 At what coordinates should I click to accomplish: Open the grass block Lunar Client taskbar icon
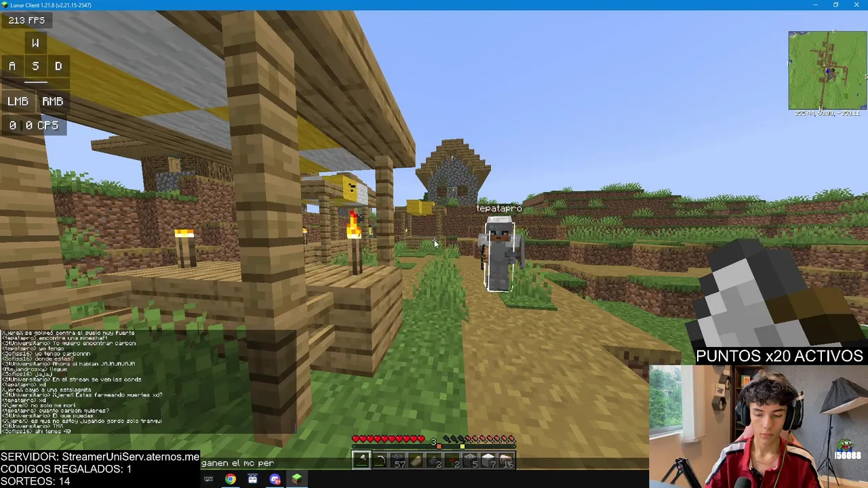coord(296,479)
